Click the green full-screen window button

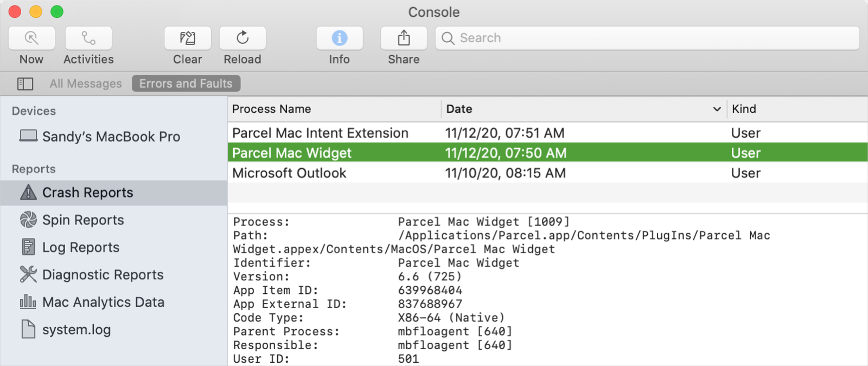[x=57, y=11]
